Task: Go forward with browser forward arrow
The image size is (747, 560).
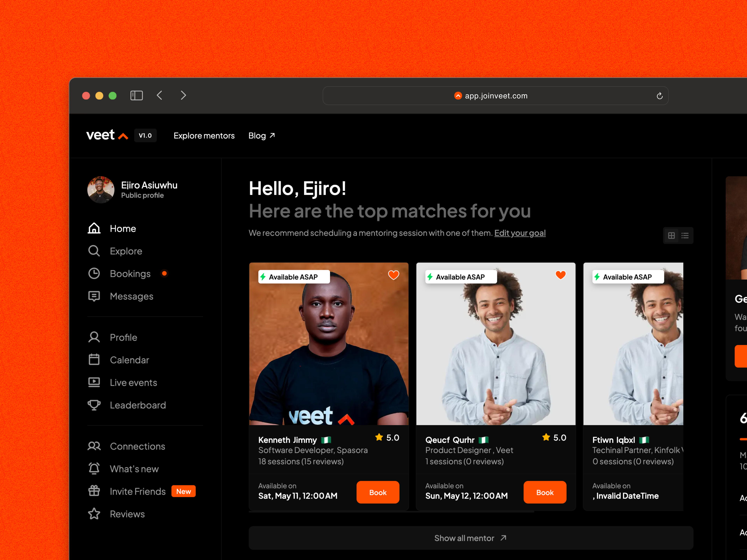Action: pyautogui.click(x=183, y=95)
